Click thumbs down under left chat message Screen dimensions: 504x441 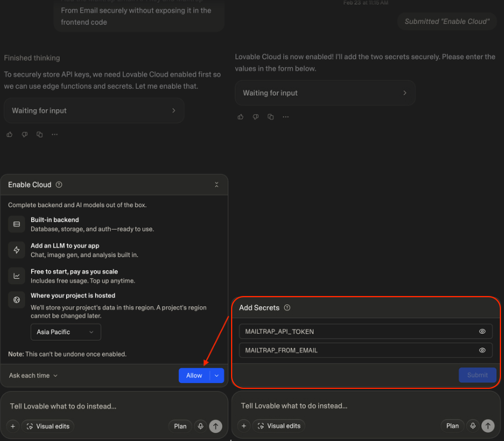25,134
